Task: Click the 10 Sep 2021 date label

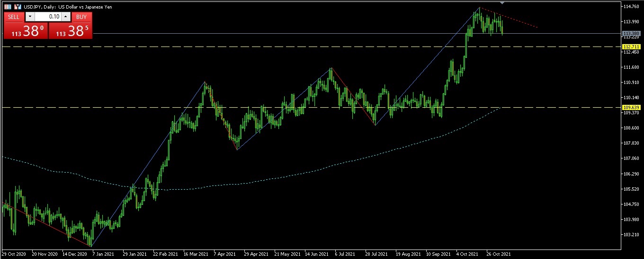Action: pos(438,254)
